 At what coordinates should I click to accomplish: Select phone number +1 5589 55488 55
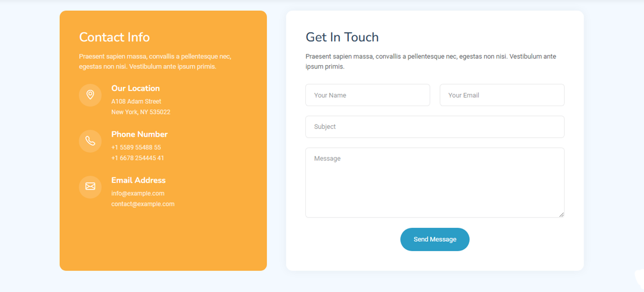pyautogui.click(x=136, y=147)
